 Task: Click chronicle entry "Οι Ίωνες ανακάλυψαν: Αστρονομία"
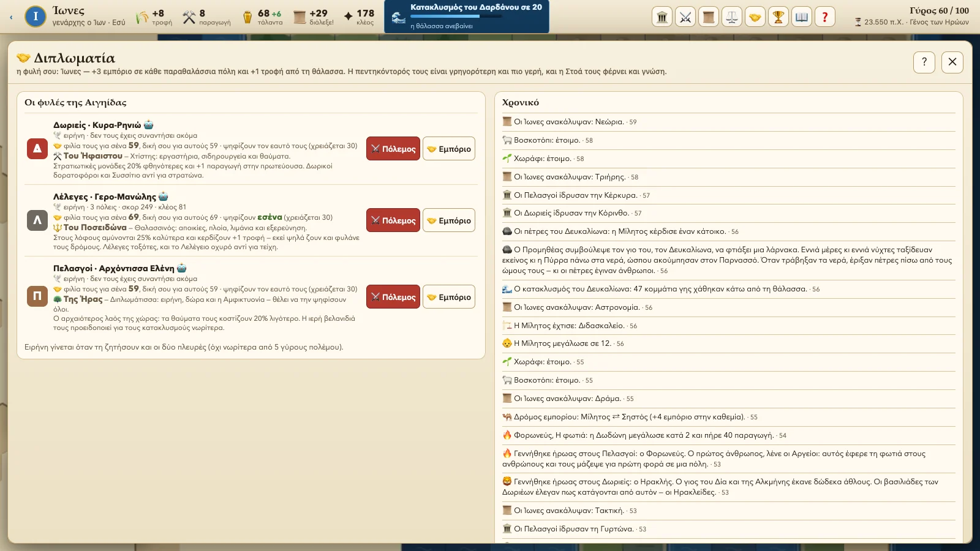[x=729, y=307]
